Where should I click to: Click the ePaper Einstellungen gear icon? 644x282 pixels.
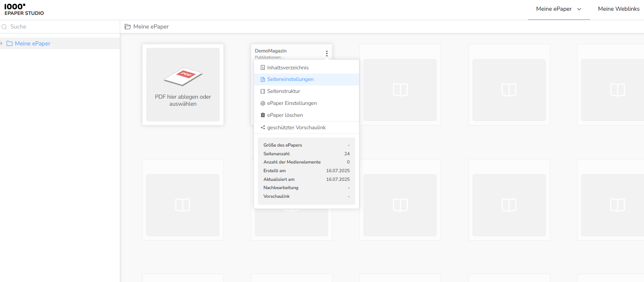263,103
